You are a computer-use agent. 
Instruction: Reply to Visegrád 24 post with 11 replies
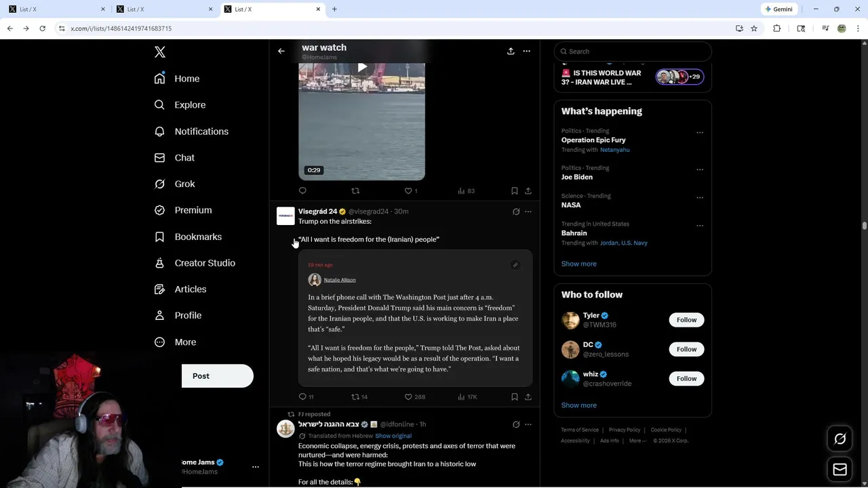[x=306, y=397]
